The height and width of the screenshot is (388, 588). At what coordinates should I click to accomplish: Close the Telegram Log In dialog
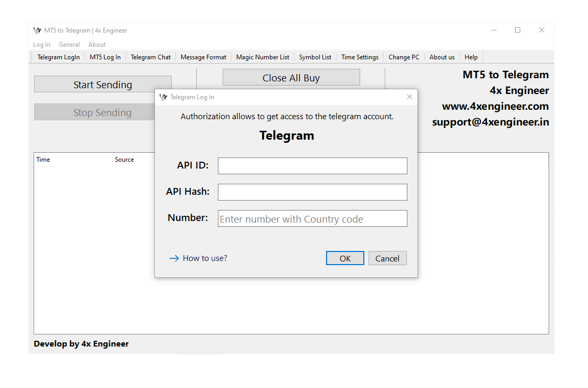click(x=409, y=97)
